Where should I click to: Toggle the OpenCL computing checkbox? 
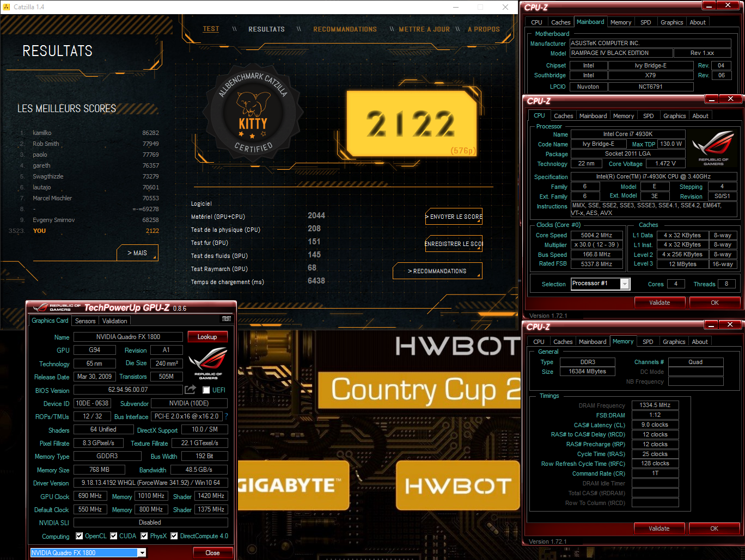[80, 536]
